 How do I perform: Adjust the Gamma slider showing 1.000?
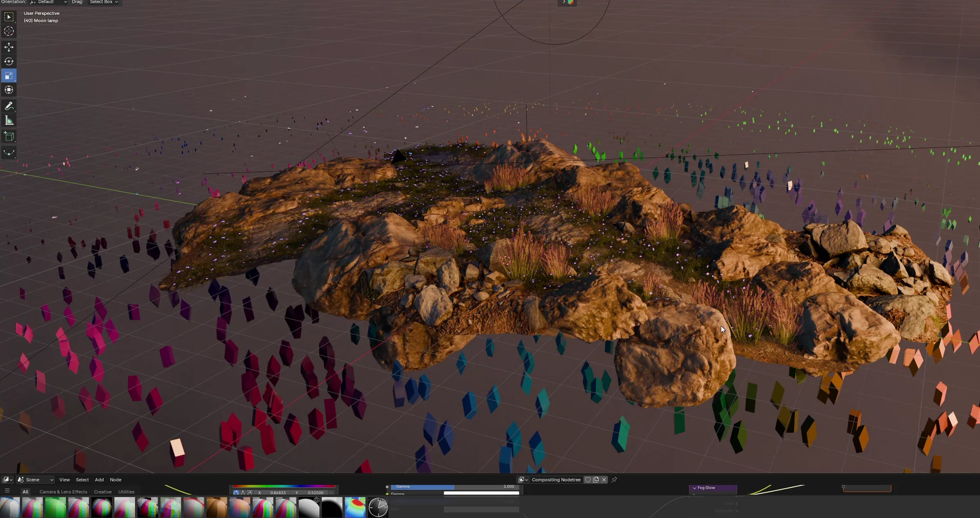click(x=455, y=487)
